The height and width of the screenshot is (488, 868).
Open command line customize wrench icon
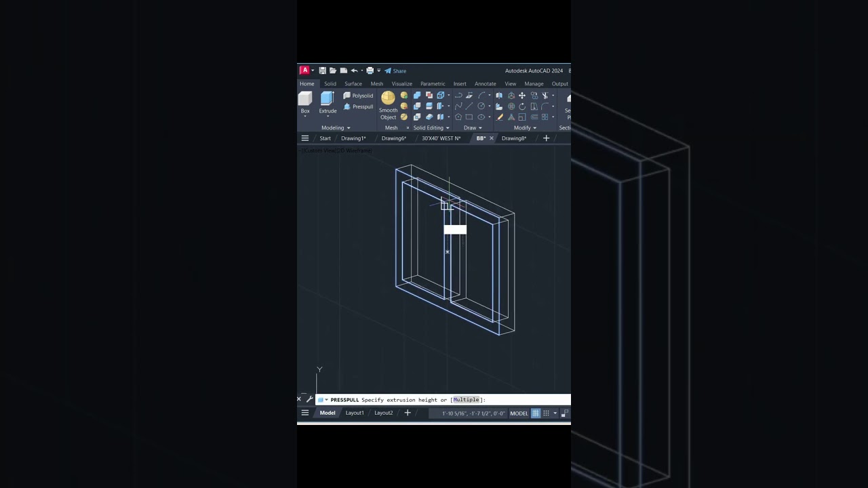tap(309, 399)
